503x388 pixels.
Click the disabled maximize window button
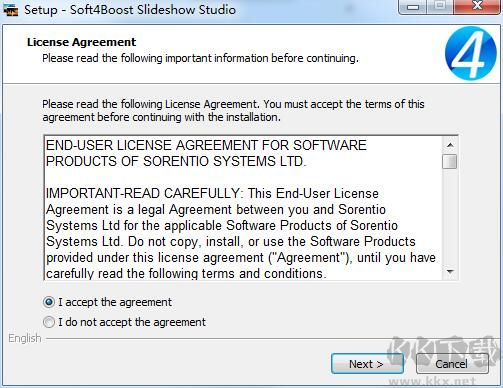[440, 7]
